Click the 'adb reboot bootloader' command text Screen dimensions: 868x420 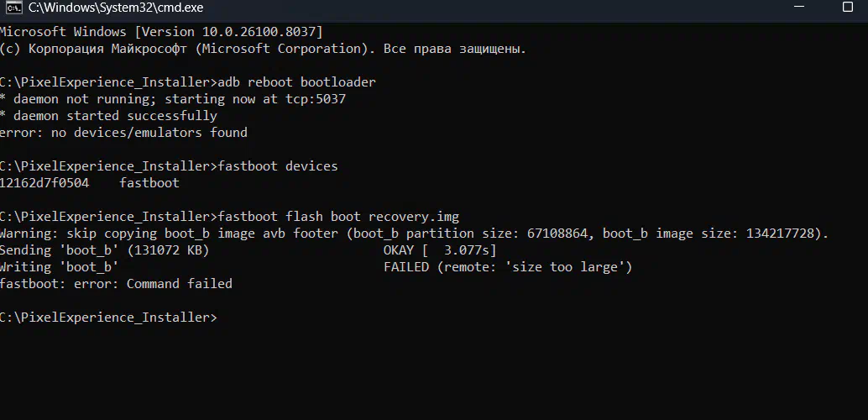click(295, 82)
